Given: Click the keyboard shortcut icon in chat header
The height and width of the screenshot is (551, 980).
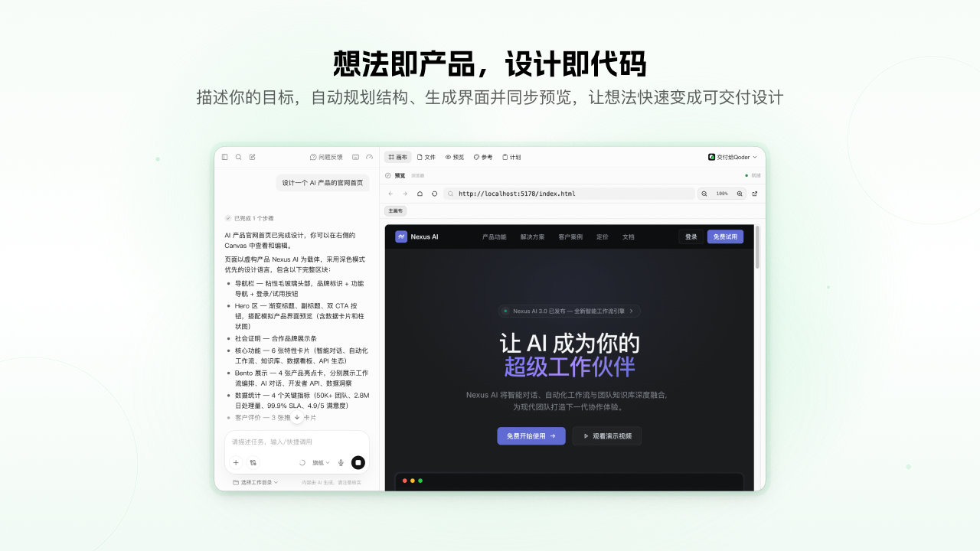Looking at the screenshot, I should click(x=355, y=157).
